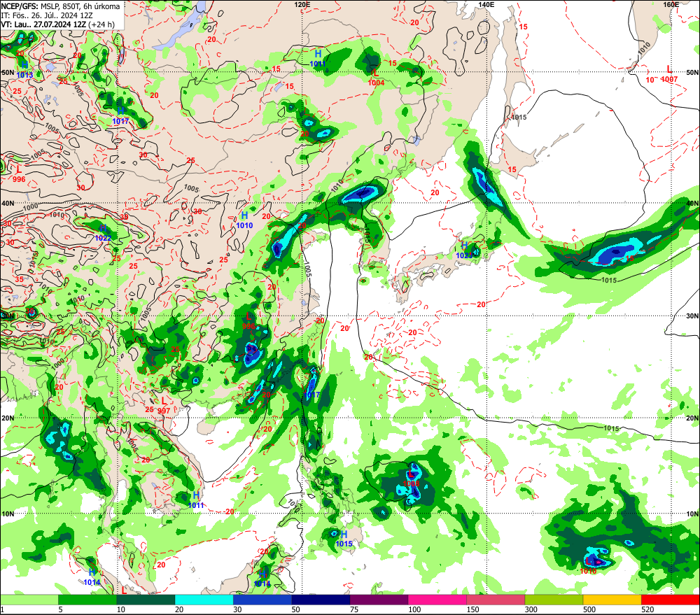
Task: Click the legend value "150"
Action: pos(472,609)
